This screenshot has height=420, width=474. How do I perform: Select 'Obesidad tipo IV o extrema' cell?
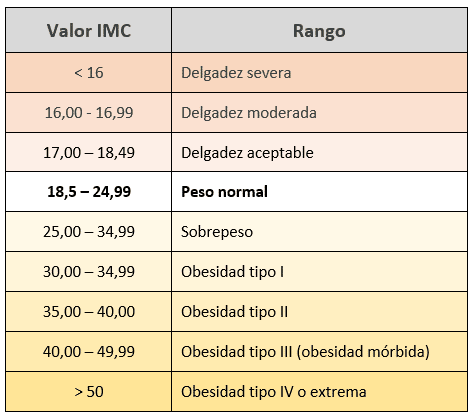(319, 392)
